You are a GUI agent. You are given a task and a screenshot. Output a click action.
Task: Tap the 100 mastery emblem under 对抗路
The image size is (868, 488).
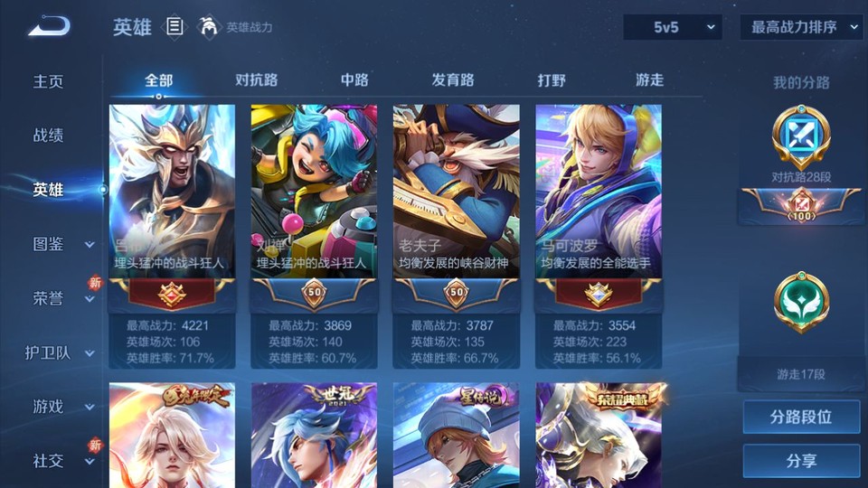(801, 205)
